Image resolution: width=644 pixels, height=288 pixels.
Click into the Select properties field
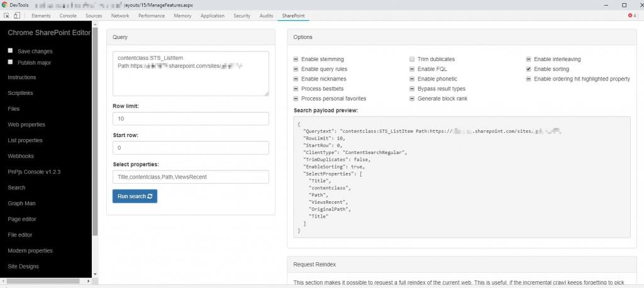coord(191,177)
